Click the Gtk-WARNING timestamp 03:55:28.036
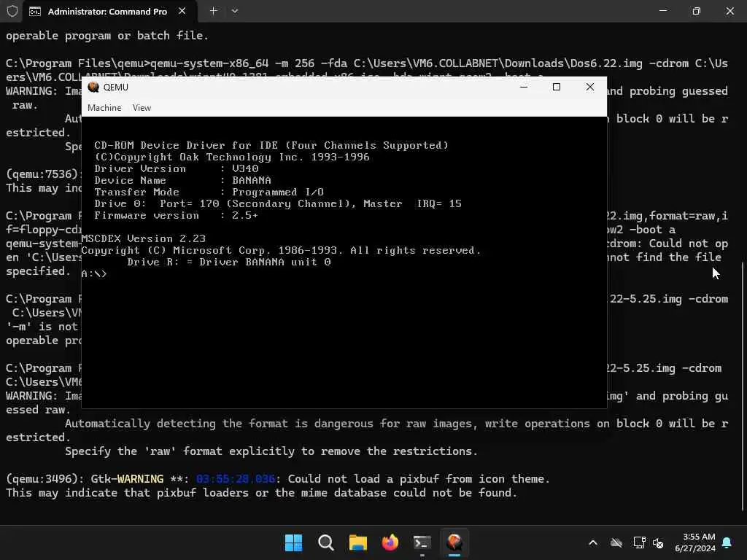The width and height of the screenshot is (747, 560). [x=236, y=478]
